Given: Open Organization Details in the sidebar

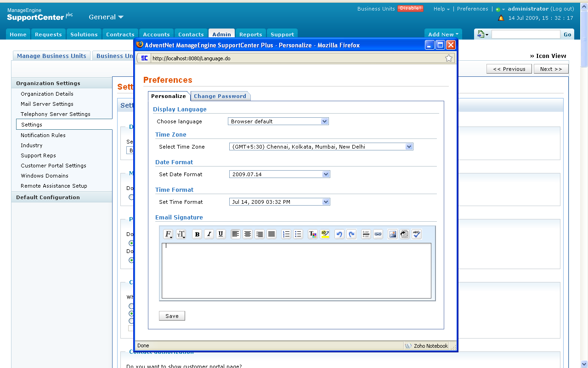Looking at the screenshot, I should click(x=47, y=94).
